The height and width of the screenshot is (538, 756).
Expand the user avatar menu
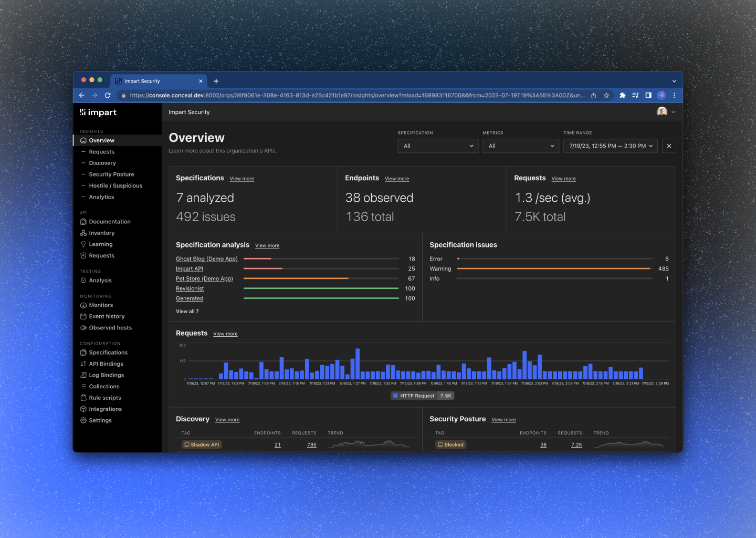666,112
